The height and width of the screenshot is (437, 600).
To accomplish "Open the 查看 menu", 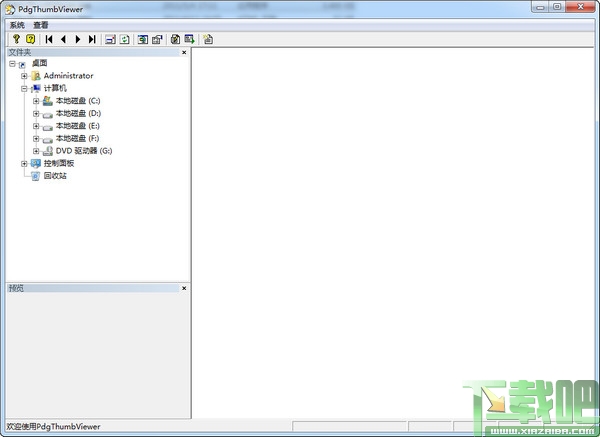I will click(x=41, y=25).
